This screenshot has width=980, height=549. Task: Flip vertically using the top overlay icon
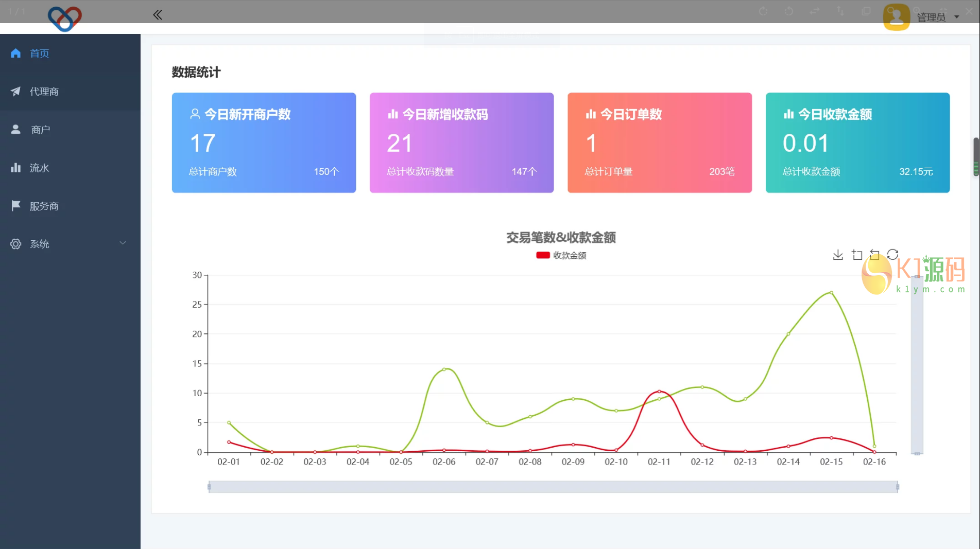[840, 11]
